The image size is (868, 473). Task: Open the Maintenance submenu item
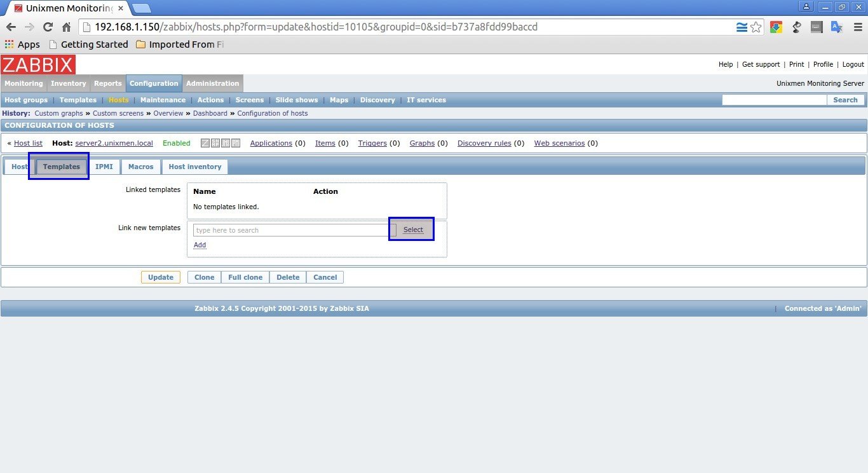163,100
